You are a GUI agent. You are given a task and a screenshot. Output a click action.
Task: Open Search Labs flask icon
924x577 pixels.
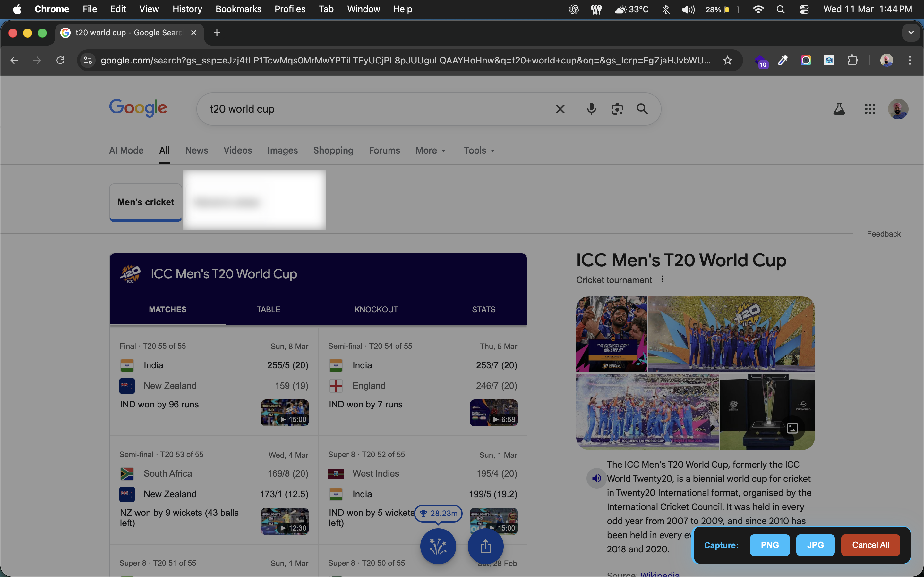click(839, 109)
